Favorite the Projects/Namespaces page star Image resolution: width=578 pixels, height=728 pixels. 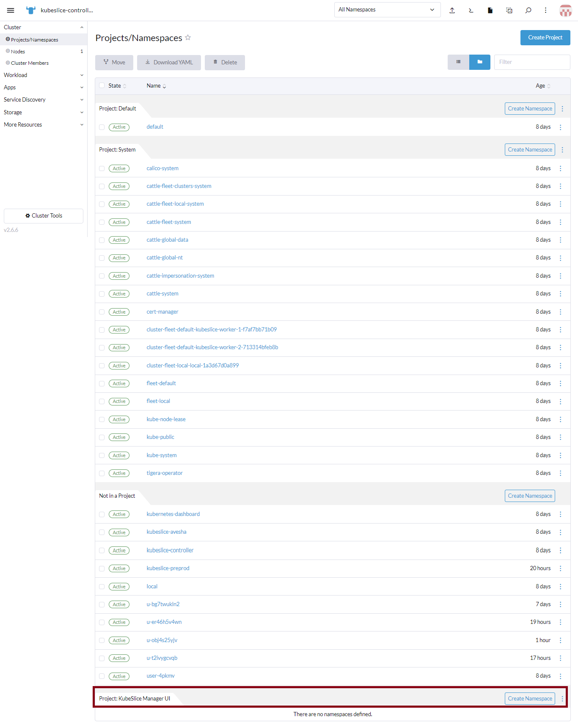point(188,38)
